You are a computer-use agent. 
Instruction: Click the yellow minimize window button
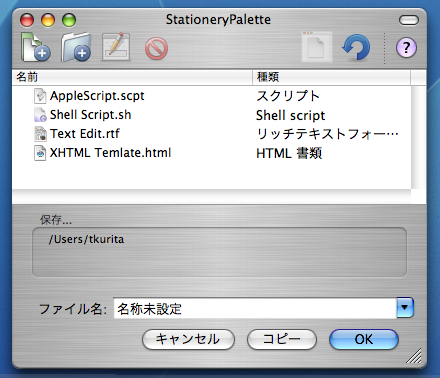coord(48,20)
